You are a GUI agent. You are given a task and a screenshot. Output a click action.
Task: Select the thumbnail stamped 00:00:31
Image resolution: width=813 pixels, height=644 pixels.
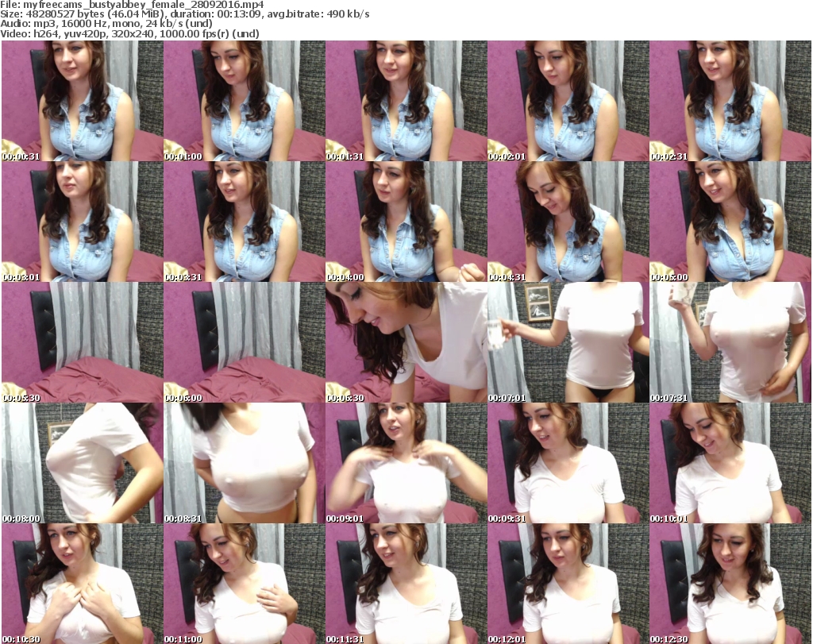point(82,101)
